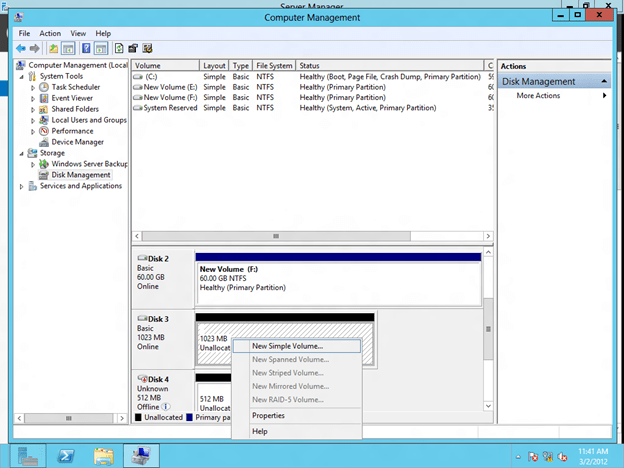Sort by the File System column header
This screenshot has width=624, height=468.
pyautogui.click(x=274, y=65)
